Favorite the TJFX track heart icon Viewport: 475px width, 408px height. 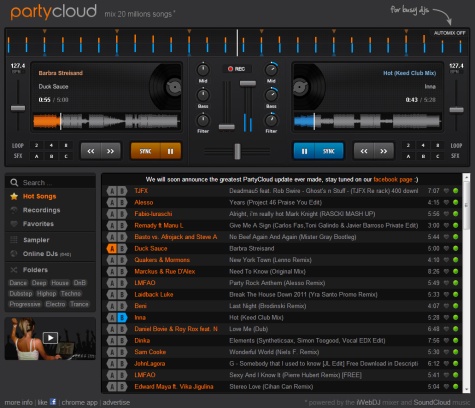[x=446, y=191]
